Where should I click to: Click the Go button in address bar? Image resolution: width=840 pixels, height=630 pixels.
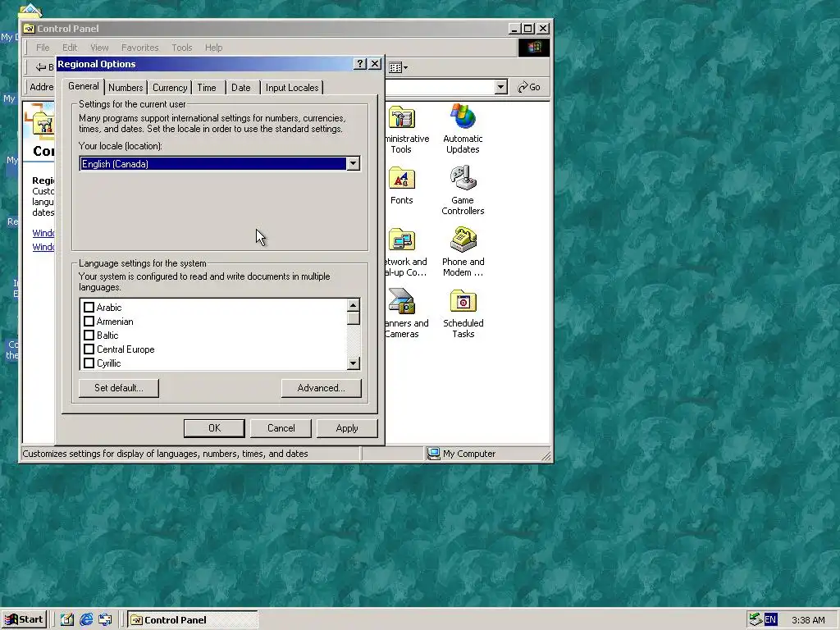(x=529, y=87)
